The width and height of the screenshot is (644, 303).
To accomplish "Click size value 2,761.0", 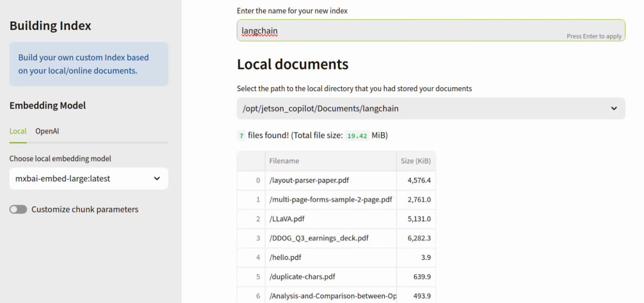I will tap(416, 200).
